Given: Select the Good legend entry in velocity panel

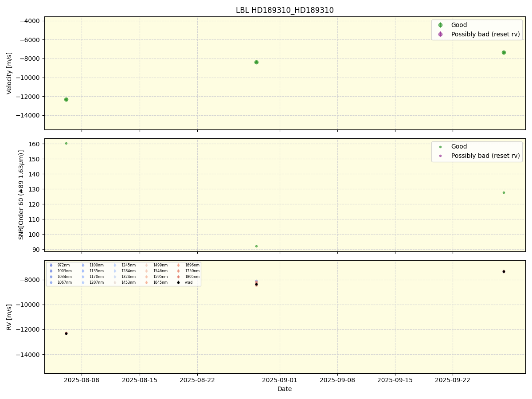Looking at the screenshot, I should point(459,25).
